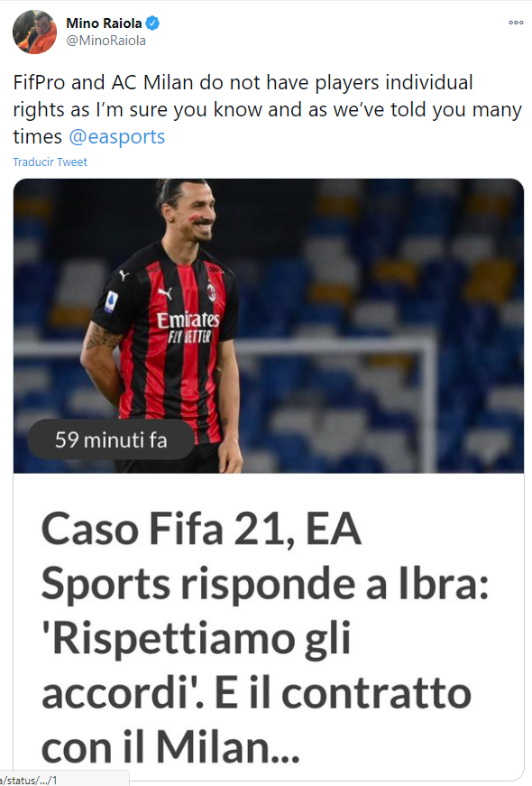The height and width of the screenshot is (786, 532).
Task: Open the embedded Ibrahimovic photo
Action: (x=269, y=326)
